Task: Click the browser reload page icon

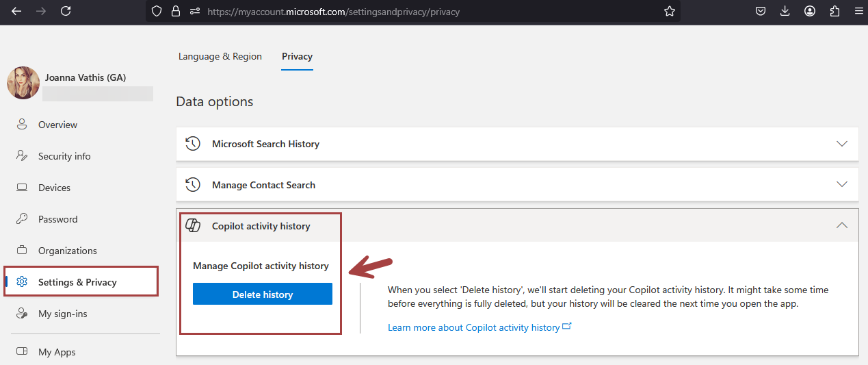Action: pyautogui.click(x=66, y=11)
